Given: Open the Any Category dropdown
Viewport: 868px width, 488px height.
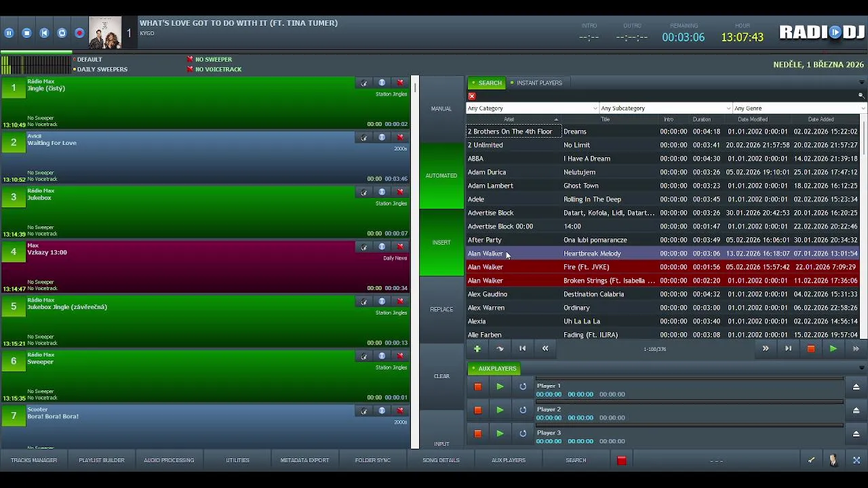Looking at the screenshot, I should pyautogui.click(x=532, y=108).
